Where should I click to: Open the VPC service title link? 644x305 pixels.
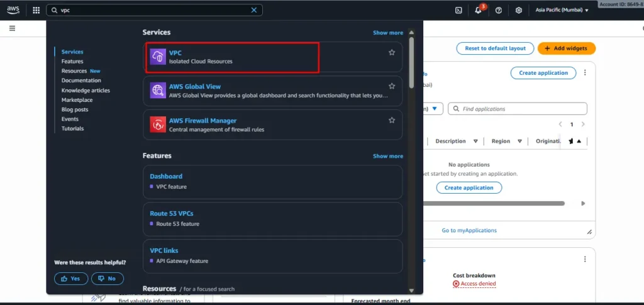point(175,53)
